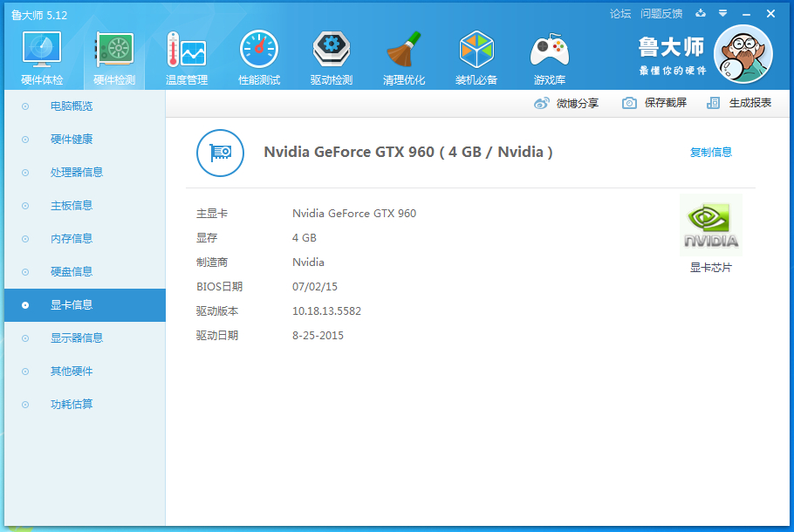Viewport: 794px width, 532px height.
Task: Click the 鲁大师 mascot avatar
Action: [743, 54]
